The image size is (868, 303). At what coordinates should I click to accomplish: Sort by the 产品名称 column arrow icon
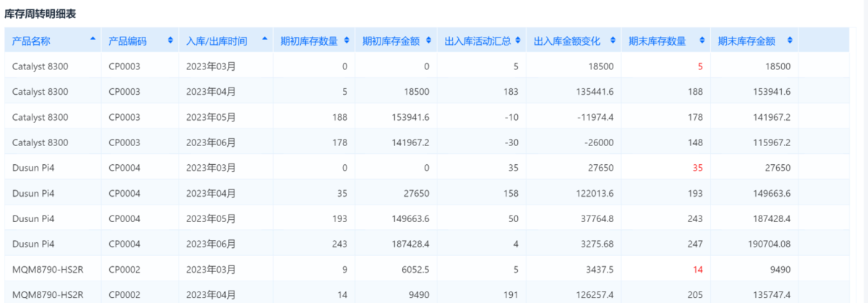93,38
